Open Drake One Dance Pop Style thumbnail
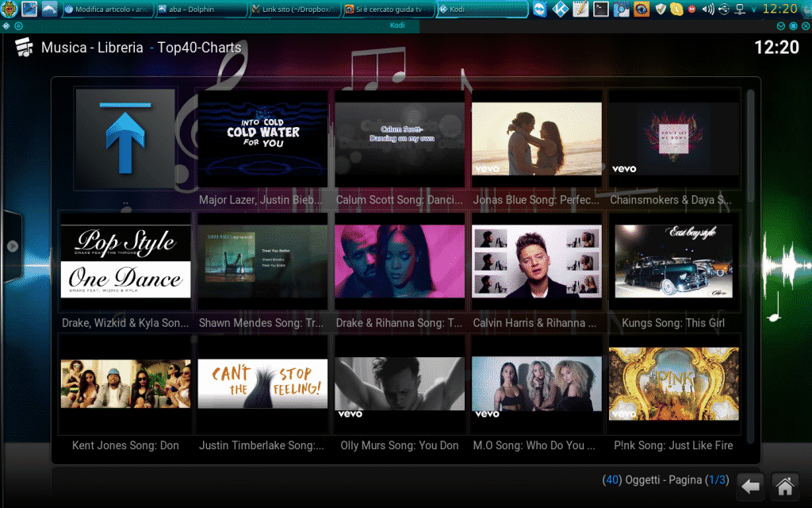The image size is (812, 508). pyautogui.click(x=125, y=261)
